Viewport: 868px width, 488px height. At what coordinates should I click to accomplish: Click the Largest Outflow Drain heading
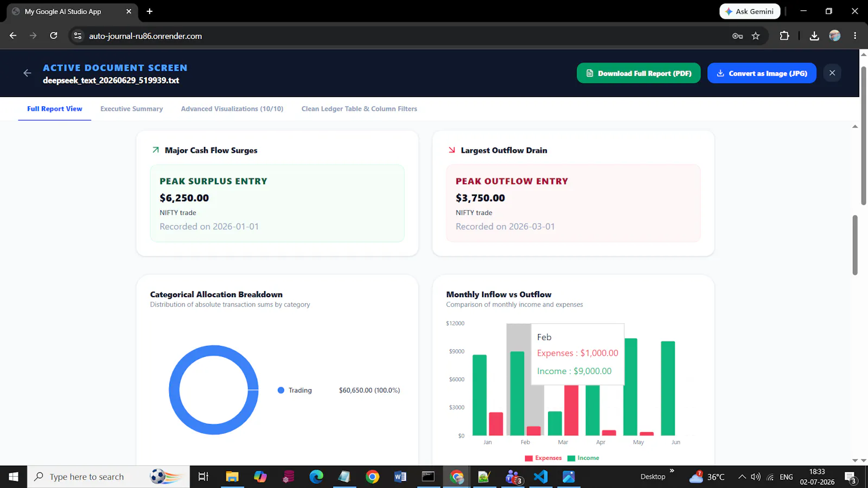(x=504, y=150)
